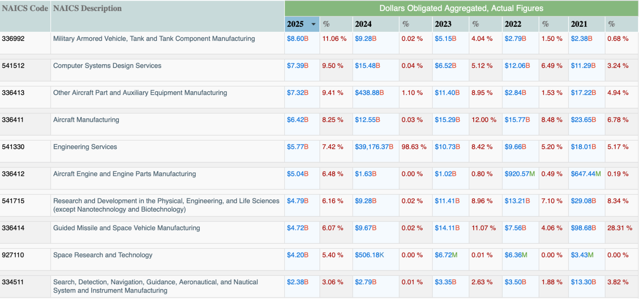Viewport: 644px width, 299px height.
Task: Sort by the 2023 column header
Action: click(443, 24)
